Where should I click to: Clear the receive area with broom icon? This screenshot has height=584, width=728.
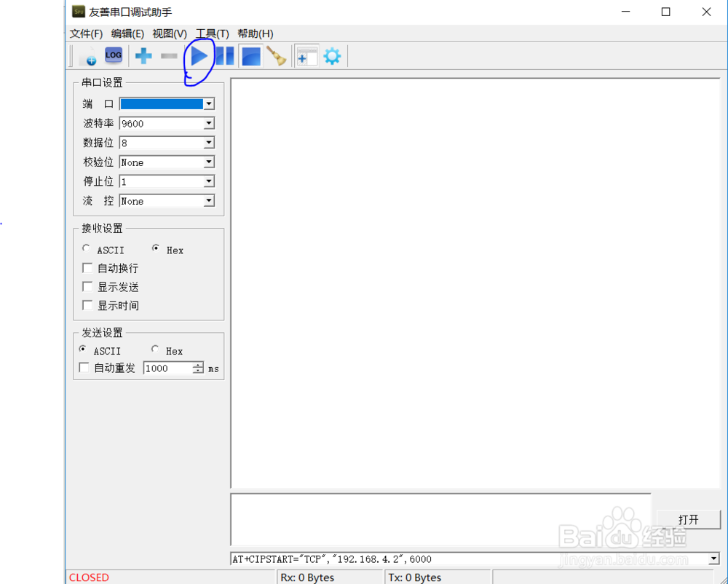[x=277, y=56]
